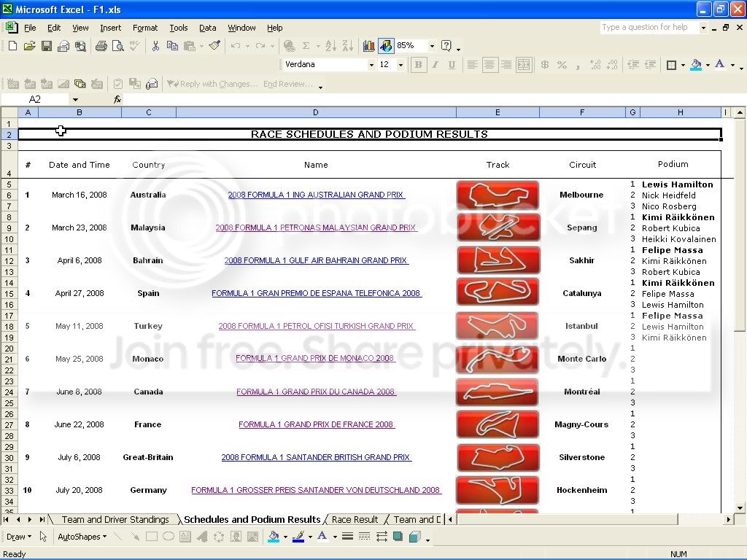Click the Silverstone track thumbnail
Screen dimensions: 747x560
pyautogui.click(x=498, y=457)
